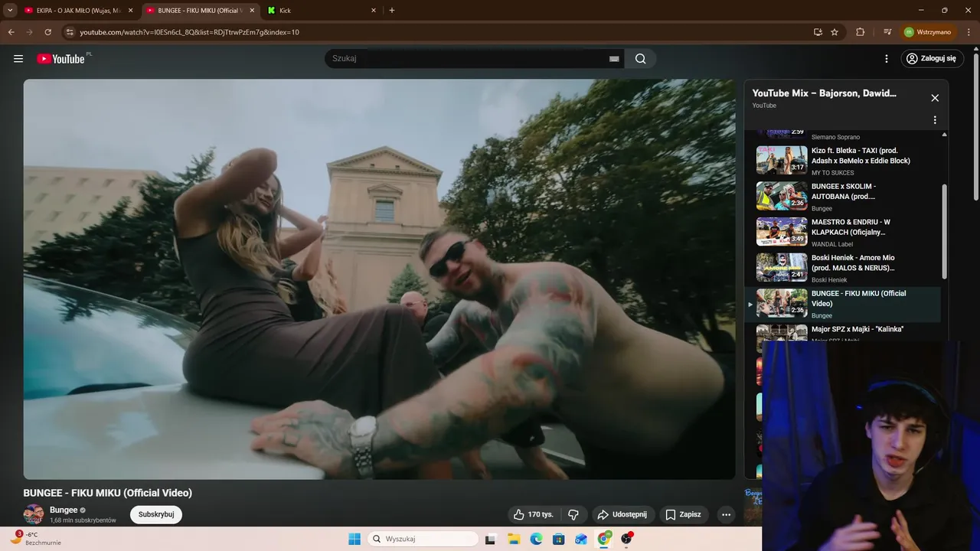Screen dimensions: 980x551
Task: Open Outlook from the taskbar
Action: point(581,539)
